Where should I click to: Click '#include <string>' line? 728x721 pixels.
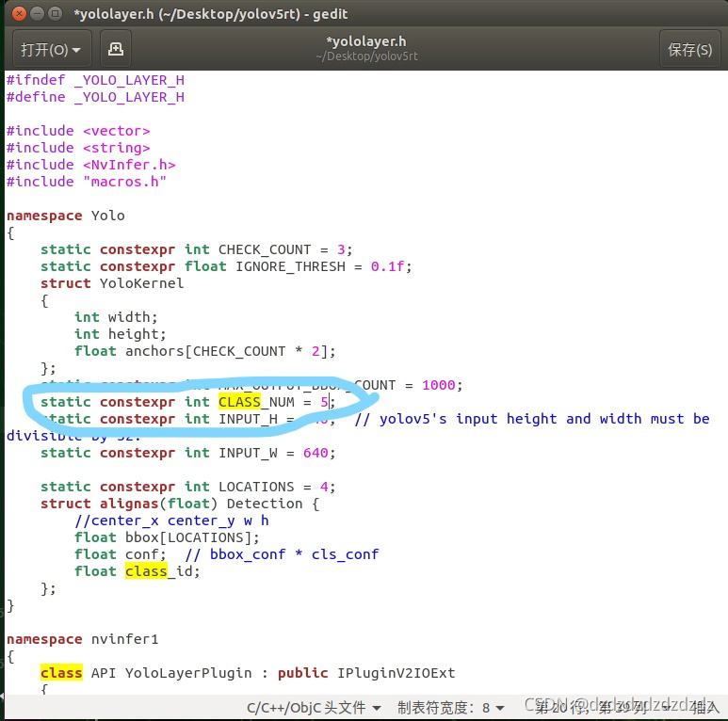point(78,148)
